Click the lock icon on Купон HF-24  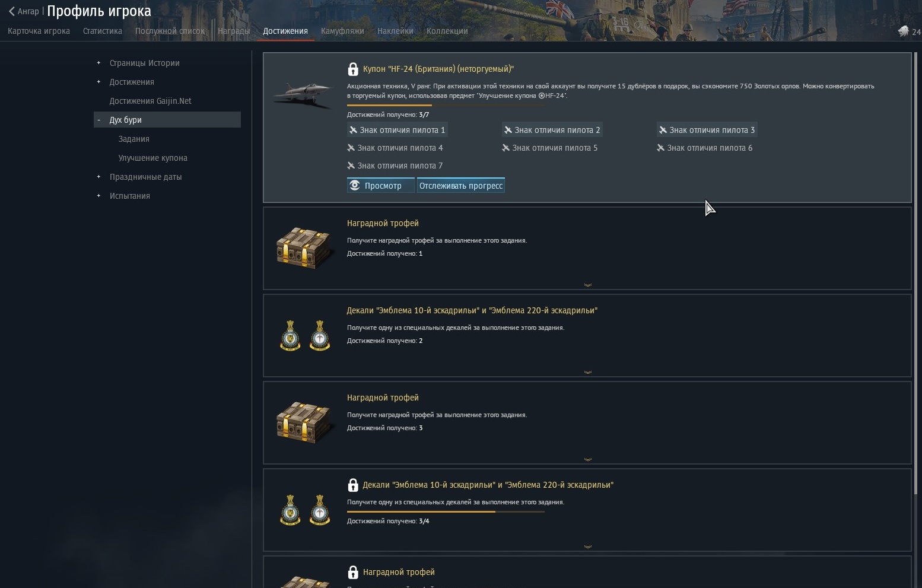point(353,69)
